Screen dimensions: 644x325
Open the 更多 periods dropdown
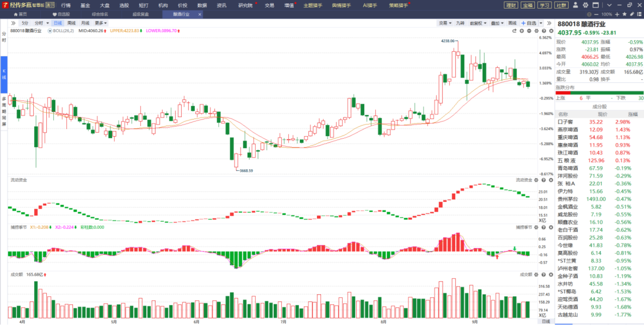(101, 23)
